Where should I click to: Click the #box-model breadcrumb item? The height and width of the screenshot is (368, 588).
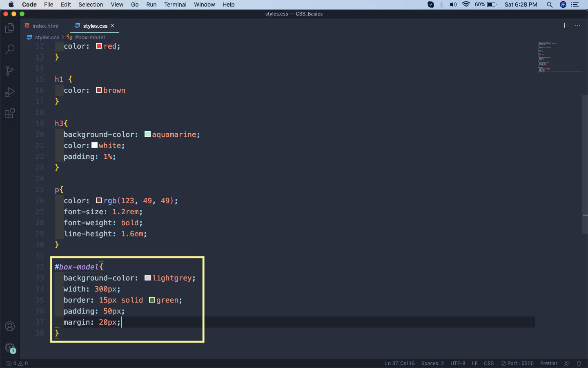click(86, 37)
